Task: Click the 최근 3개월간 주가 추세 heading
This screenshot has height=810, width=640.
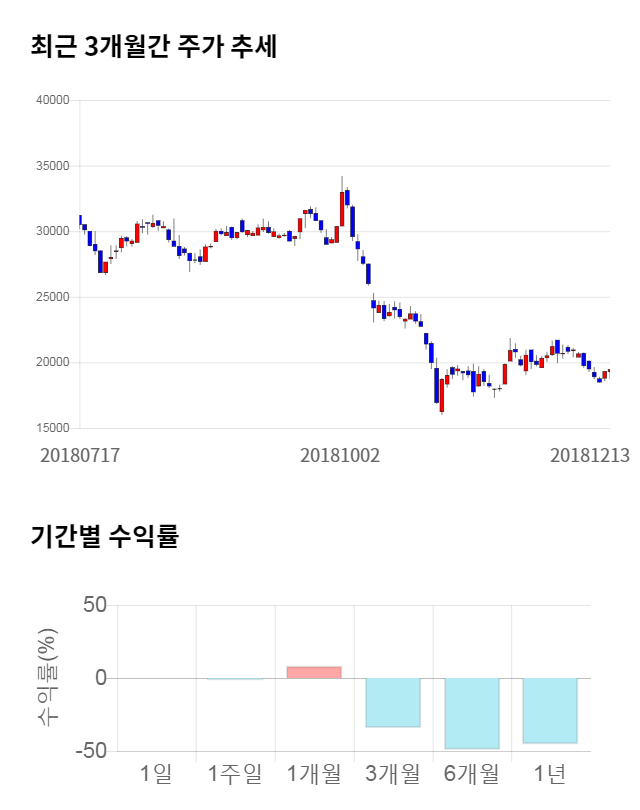Action: click(153, 47)
